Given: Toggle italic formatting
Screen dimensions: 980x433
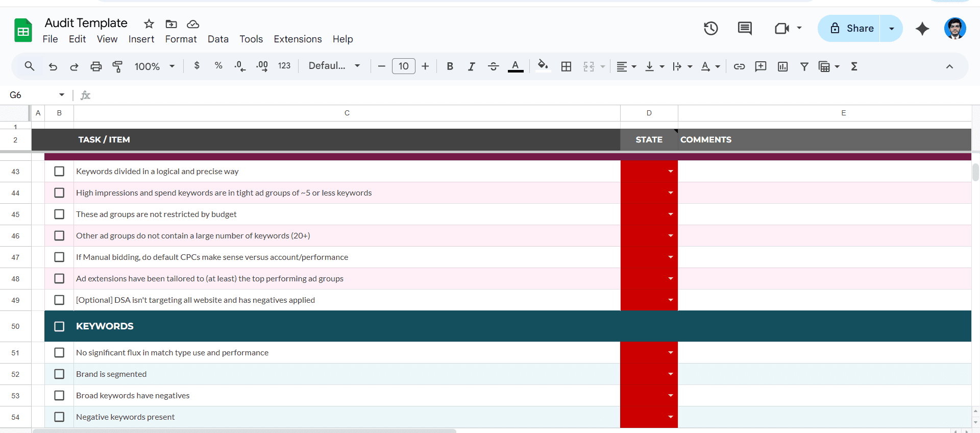Looking at the screenshot, I should pyautogui.click(x=472, y=66).
